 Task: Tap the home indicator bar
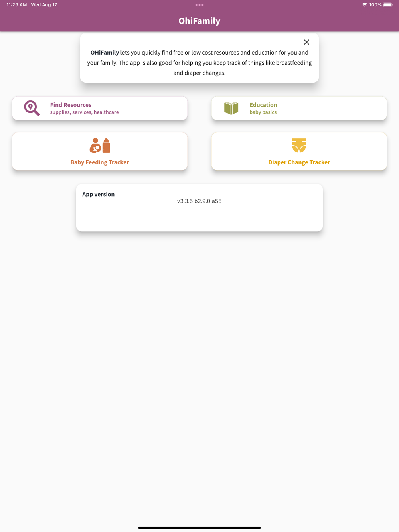[199, 528]
